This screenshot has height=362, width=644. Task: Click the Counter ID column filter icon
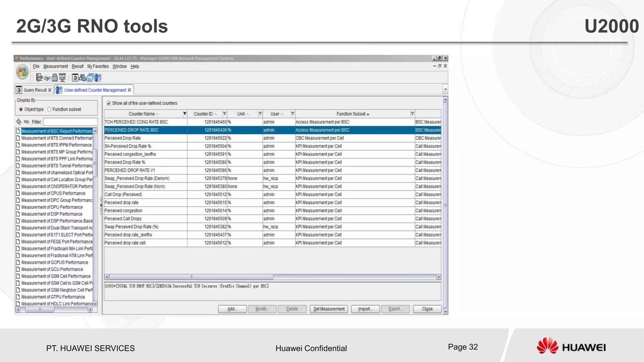(225, 113)
